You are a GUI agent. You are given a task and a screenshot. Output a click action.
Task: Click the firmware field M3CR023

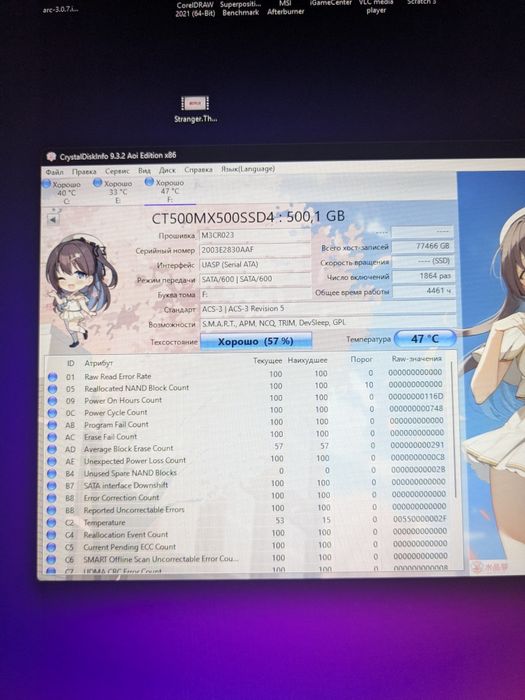(254, 235)
